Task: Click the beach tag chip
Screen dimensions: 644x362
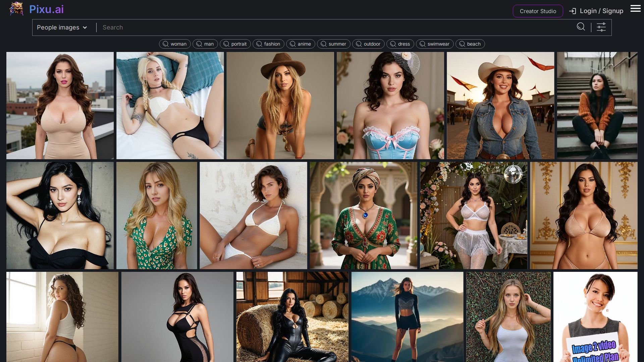Action: 470,44
